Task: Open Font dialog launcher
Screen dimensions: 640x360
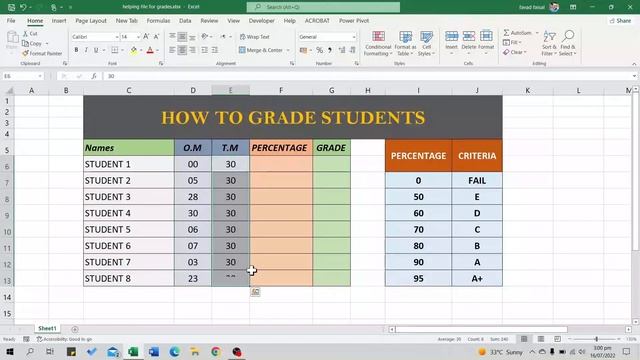Action: coord(161,63)
